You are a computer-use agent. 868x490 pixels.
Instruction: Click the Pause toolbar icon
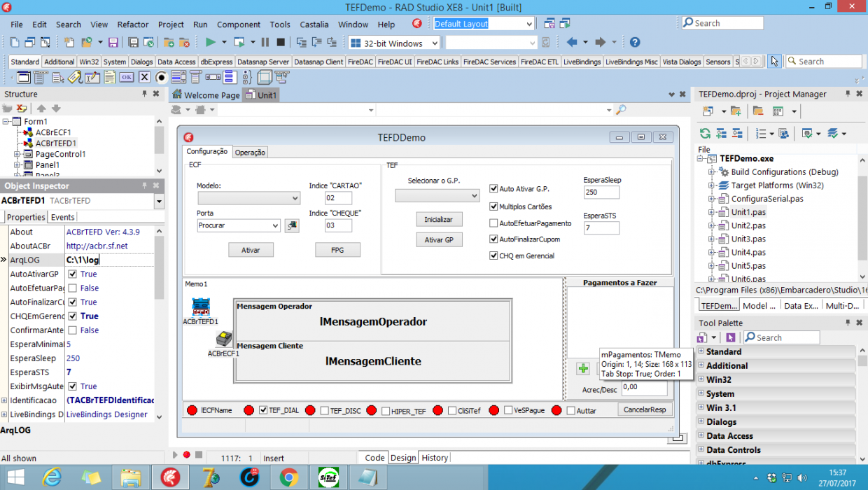pos(265,42)
